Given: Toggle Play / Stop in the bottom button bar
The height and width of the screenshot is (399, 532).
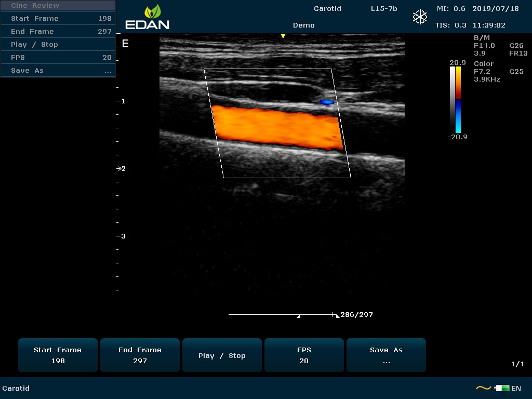Looking at the screenshot, I should (222, 355).
